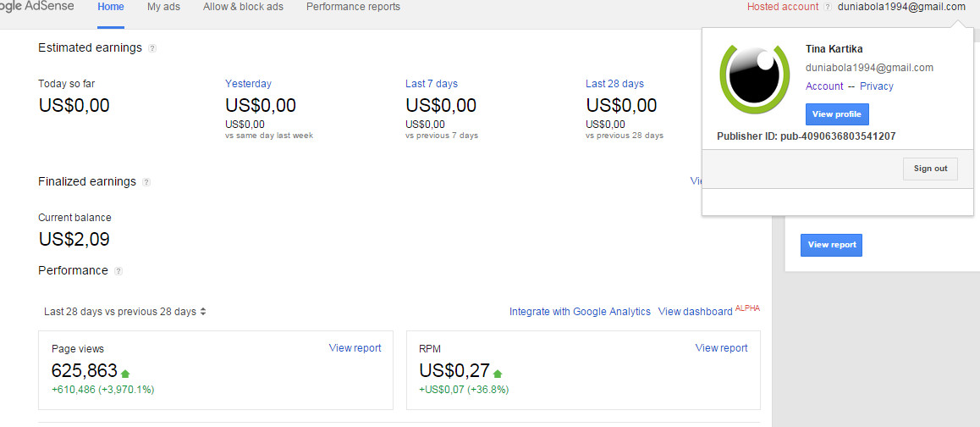
Task: Click the View profile button
Action: coord(837,114)
